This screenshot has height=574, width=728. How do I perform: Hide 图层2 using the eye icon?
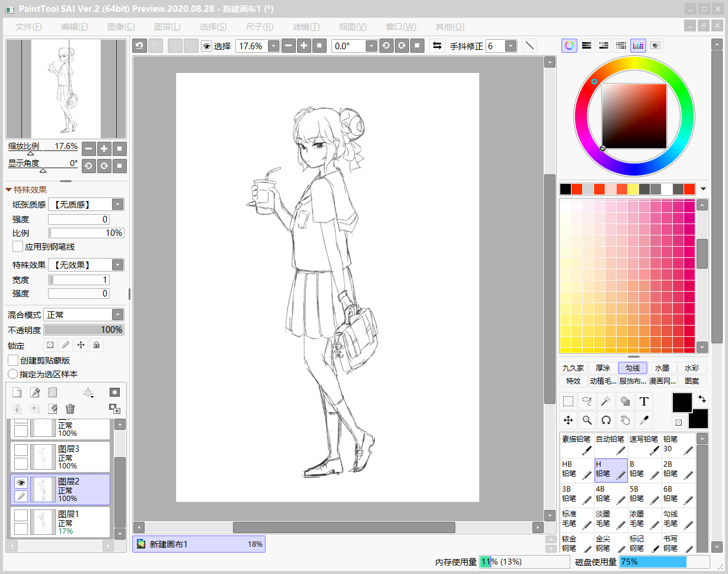pos(21,483)
